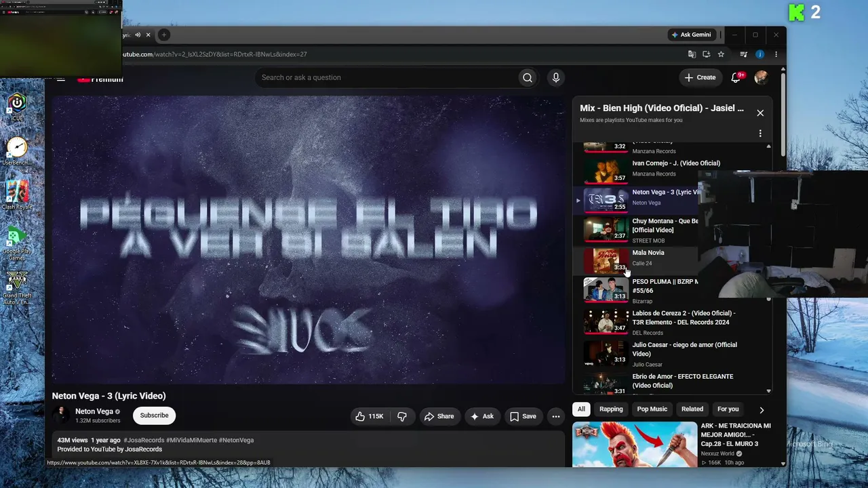Image resolution: width=868 pixels, height=488 pixels.
Task: Launch the Grand Theft Auto V shortcut
Action: (x=17, y=288)
